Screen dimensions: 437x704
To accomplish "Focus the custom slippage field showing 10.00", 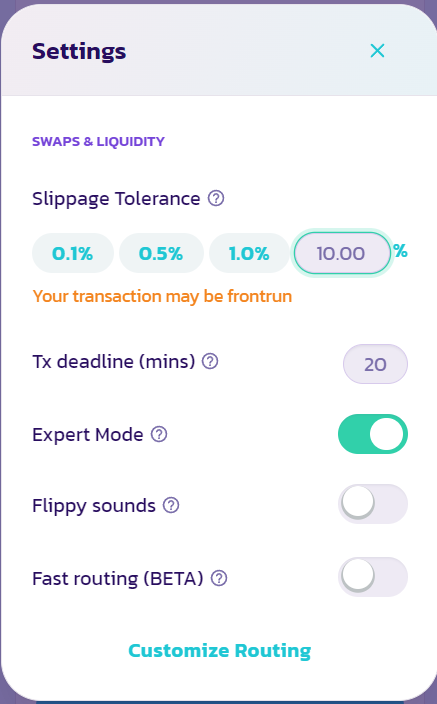I will pyautogui.click(x=342, y=253).
